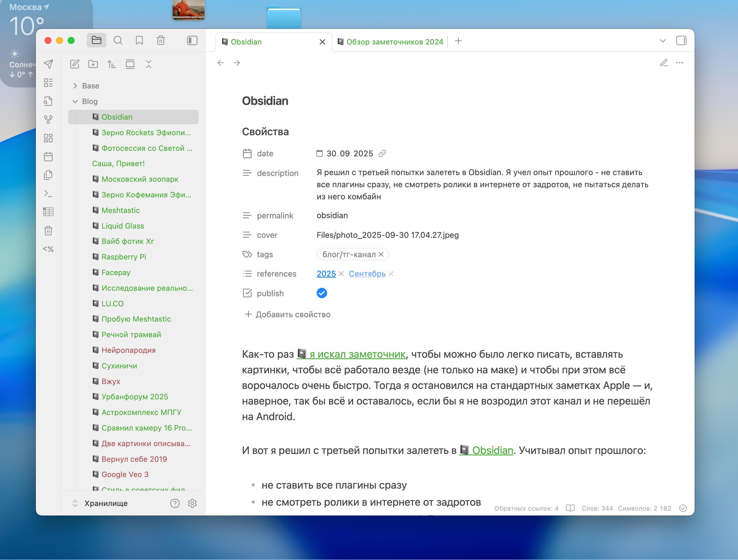This screenshot has height=560, width=738.
Task: Click the backlinks count in status bar
Action: [x=526, y=508]
